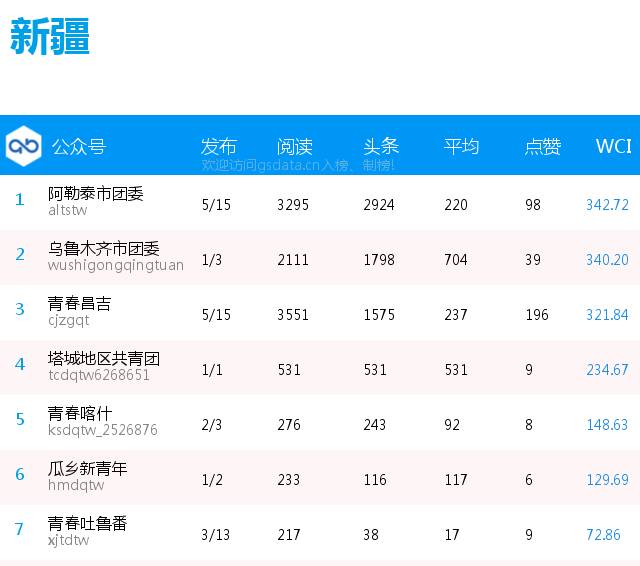
Task: Select account name 青春喀什
Action: pos(80,413)
